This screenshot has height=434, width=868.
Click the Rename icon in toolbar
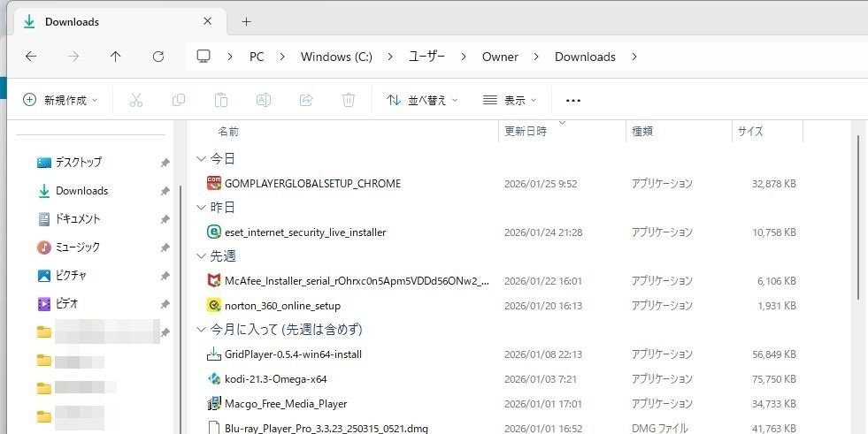(264, 100)
